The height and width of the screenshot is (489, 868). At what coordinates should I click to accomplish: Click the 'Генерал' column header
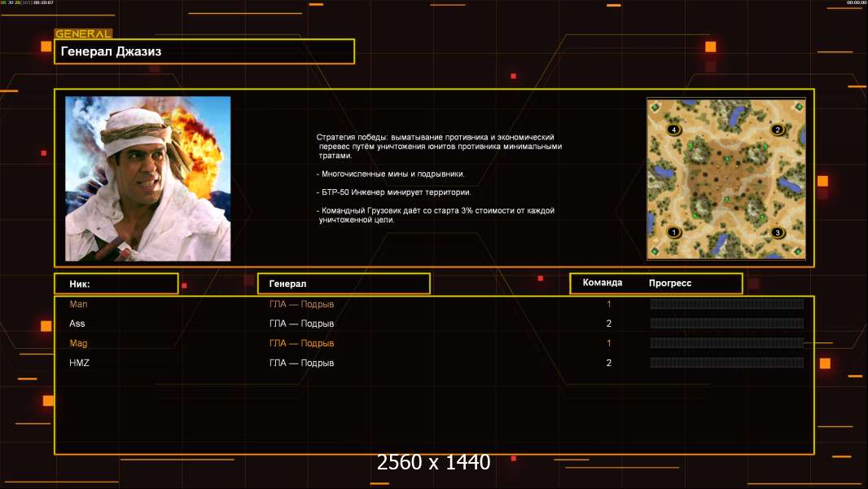344,284
